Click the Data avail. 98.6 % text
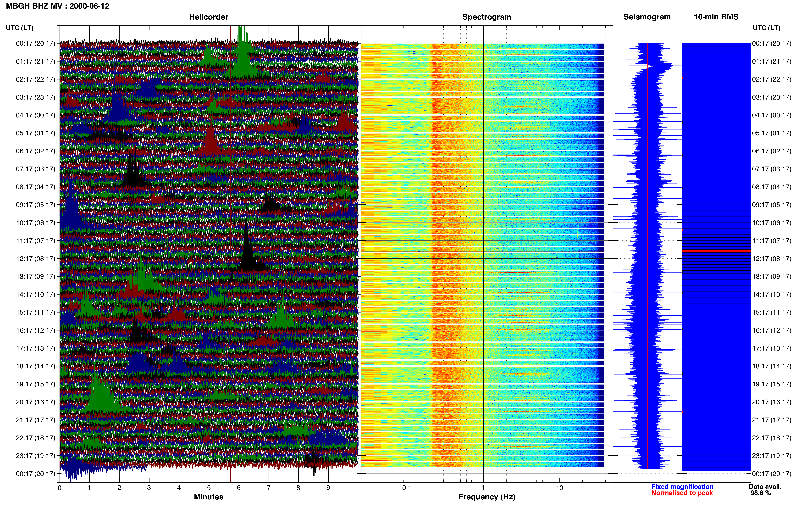Viewport: 812px width, 508px height. click(765, 490)
